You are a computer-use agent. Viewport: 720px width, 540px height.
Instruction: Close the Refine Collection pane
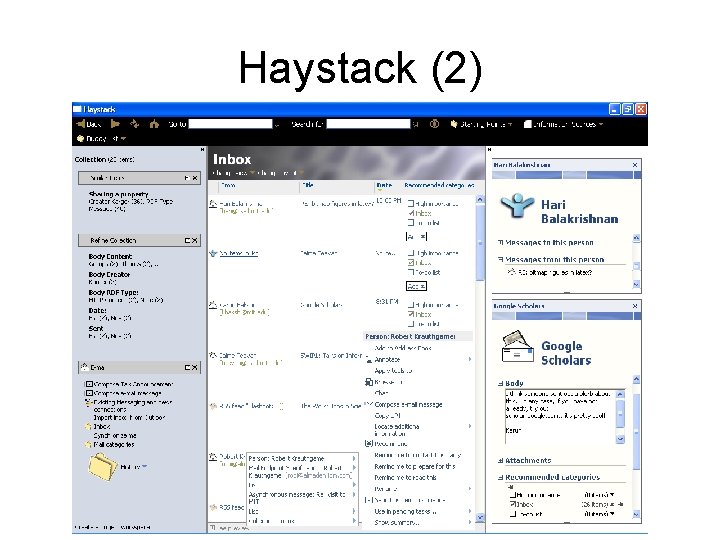point(195,240)
